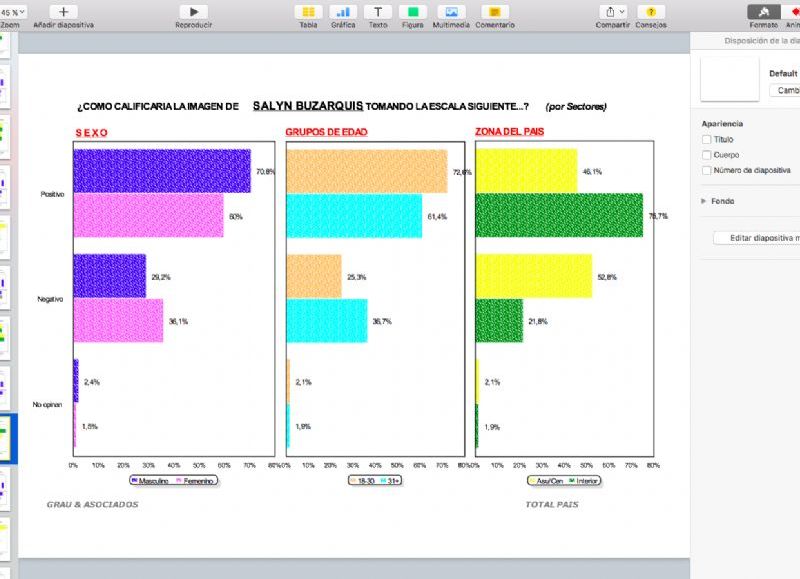Click the SALYN BUZARQUIS title text
The height and width of the screenshot is (579, 800).
tap(308, 106)
